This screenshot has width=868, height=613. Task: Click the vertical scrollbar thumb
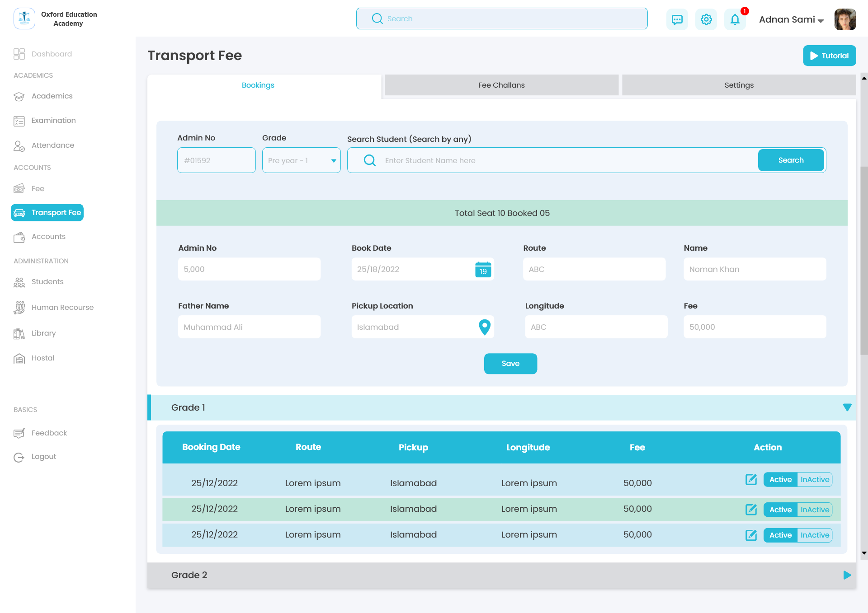click(x=864, y=261)
